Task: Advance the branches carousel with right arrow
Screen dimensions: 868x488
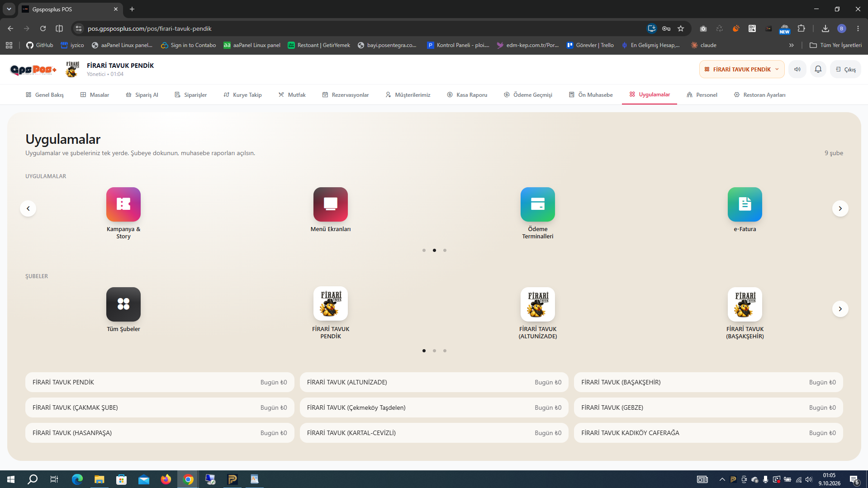Action: [x=840, y=309]
